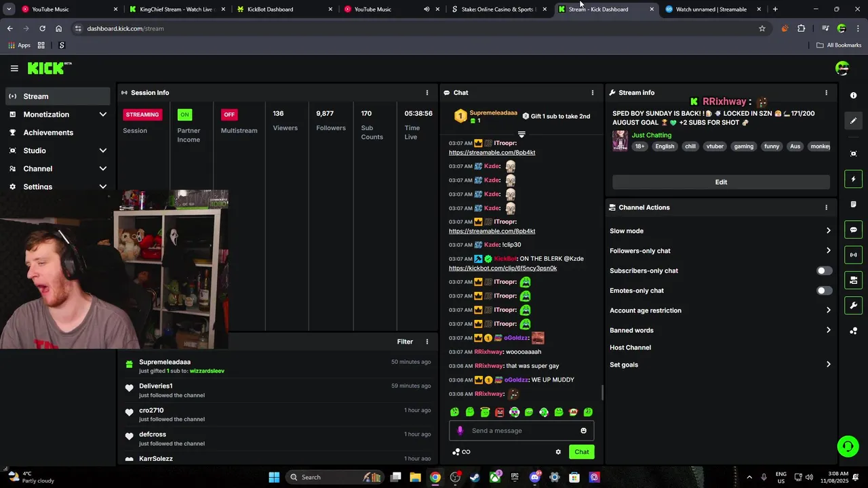Open Steam from the taskbar
Viewport: 868px width, 488px height.
coord(475,477)
